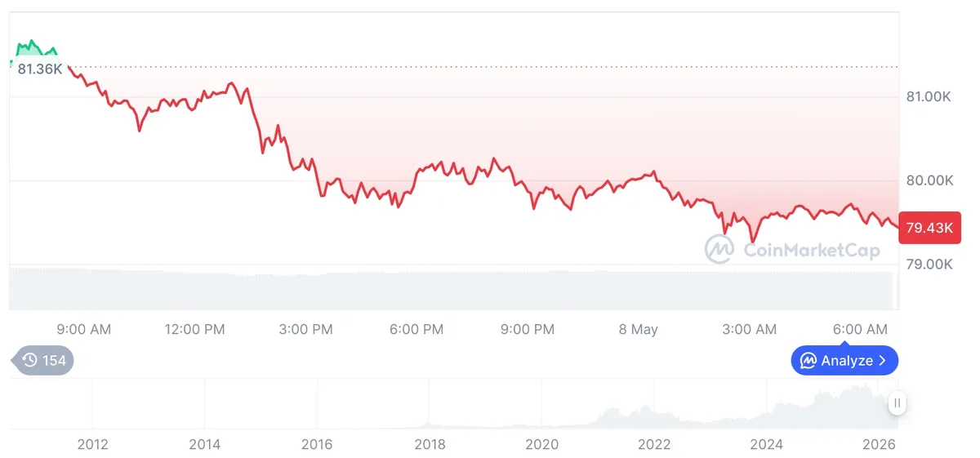
Task: Select 2012 on the overview timeline
Action: (x=92, y=444)
